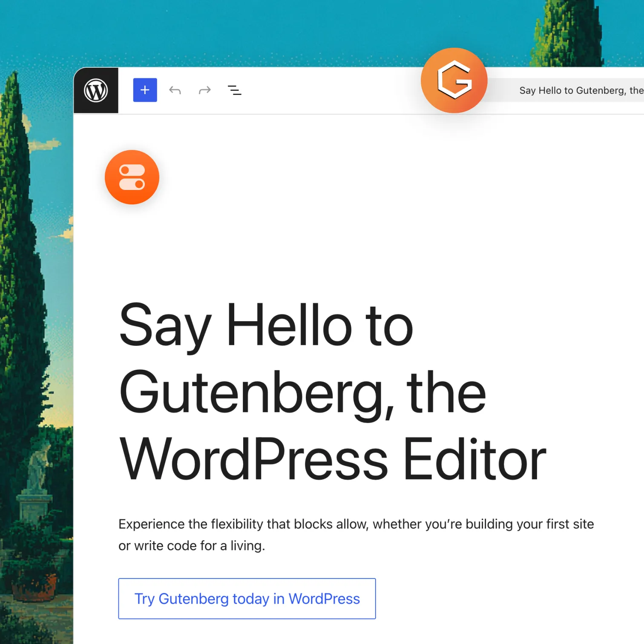Undo the last change
Image resolution: width=644 pixels, height=644 pixels.
click(175, 90)
